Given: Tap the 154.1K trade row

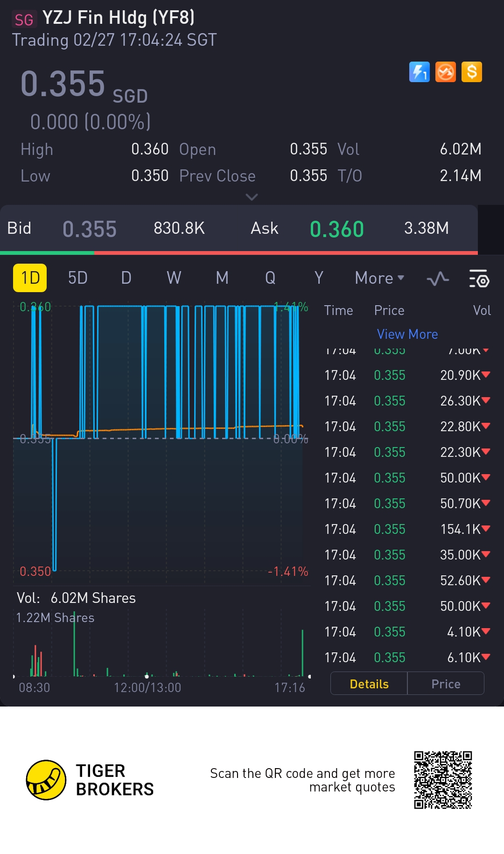Looking at the screenshot, I should (x=407, y=529).
